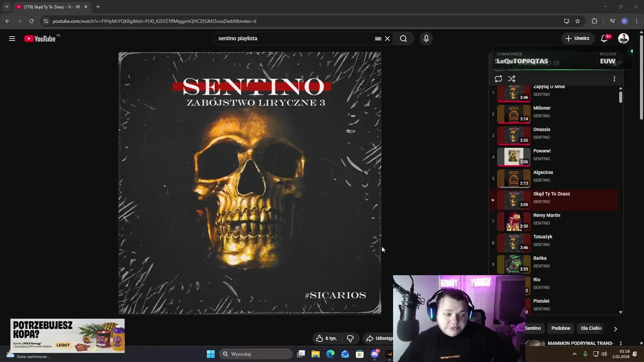Mute the tab via the speaker icon
The height and width of the screenshot is (362, 644).
pos(77,7)
